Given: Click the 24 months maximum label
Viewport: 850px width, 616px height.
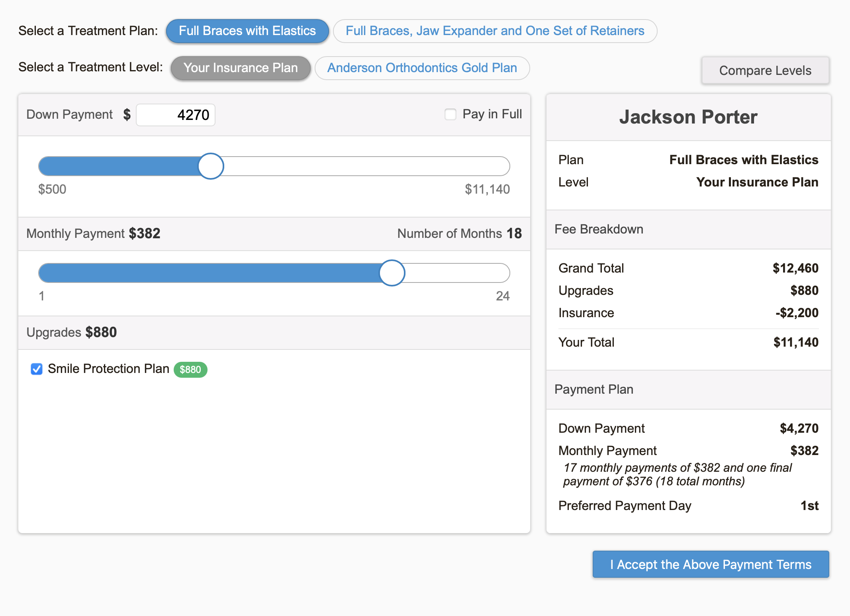Looking at the screenshot, I should pyautogui.click(x=502, y=296).
